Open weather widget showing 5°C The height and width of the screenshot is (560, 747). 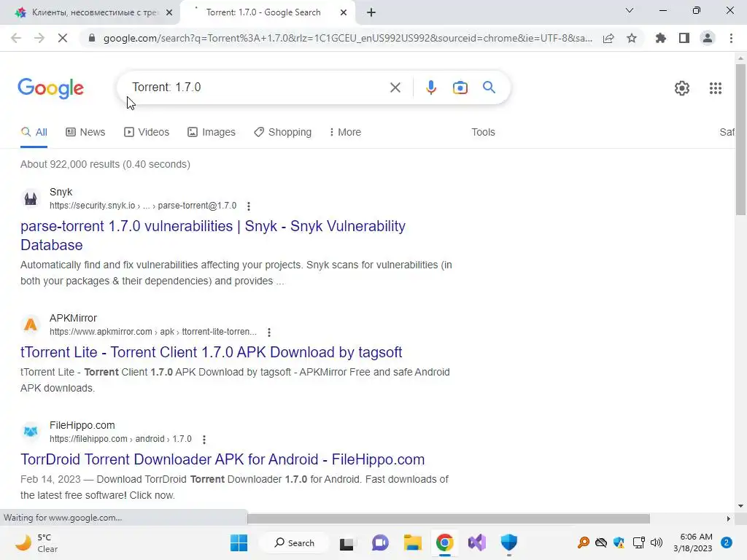click(36, 542)
